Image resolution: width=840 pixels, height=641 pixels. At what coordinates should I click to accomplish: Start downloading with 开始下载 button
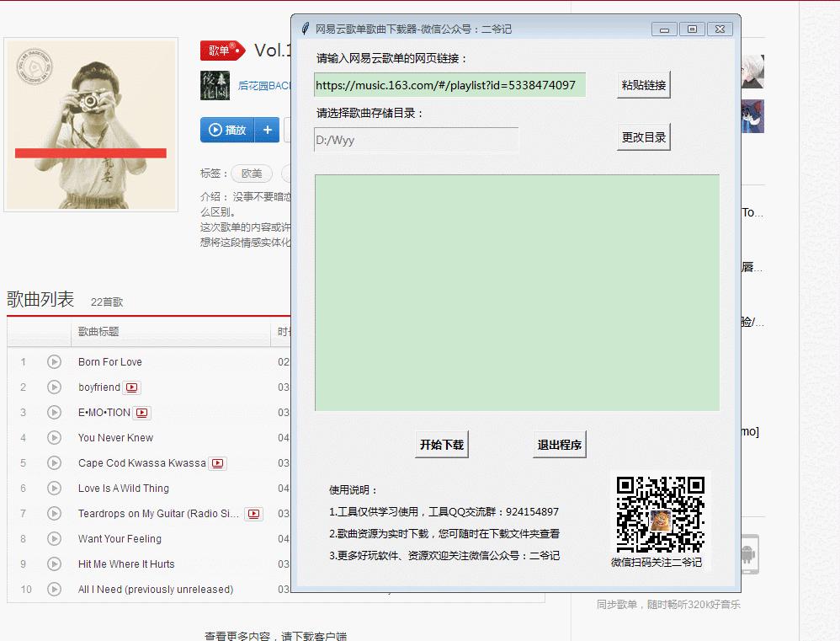click(442, 444)
